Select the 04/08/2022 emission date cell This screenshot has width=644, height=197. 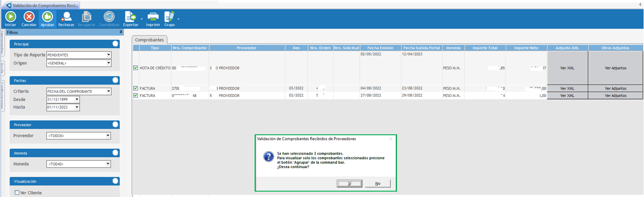coord(380,88)
